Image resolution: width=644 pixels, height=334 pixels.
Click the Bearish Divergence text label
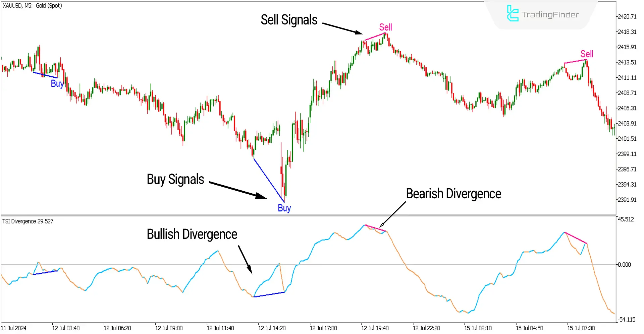453,193
